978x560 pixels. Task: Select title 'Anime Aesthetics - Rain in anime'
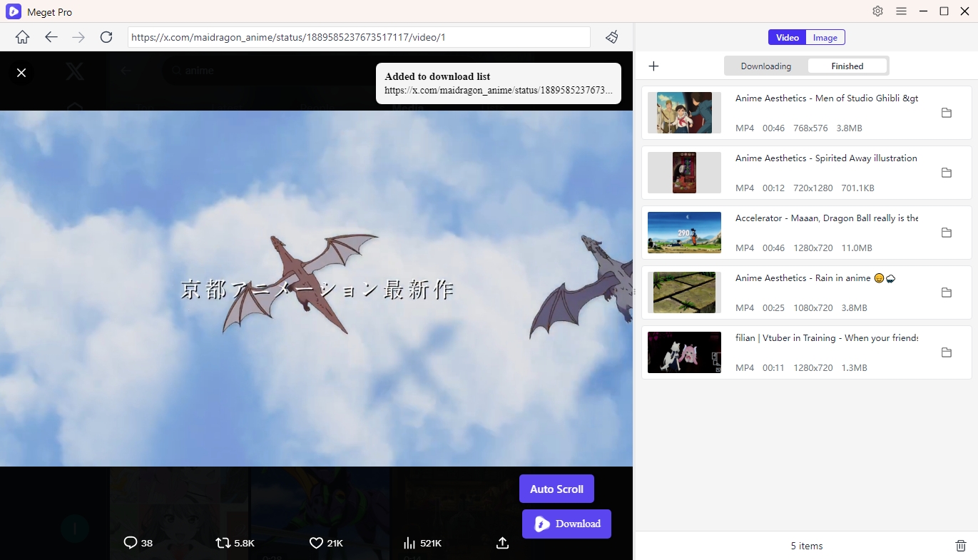815,278
